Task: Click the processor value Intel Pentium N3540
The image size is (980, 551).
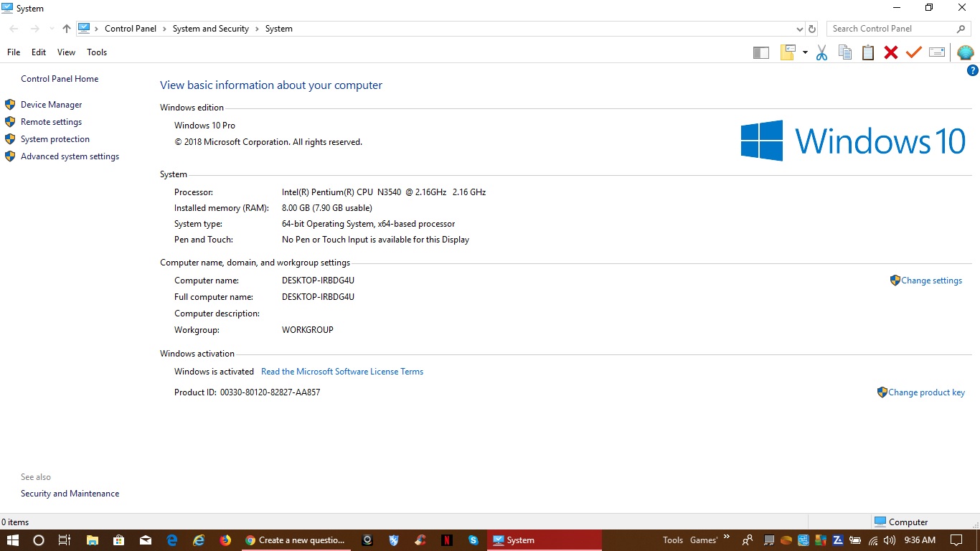Action: (x=384, y=192)
